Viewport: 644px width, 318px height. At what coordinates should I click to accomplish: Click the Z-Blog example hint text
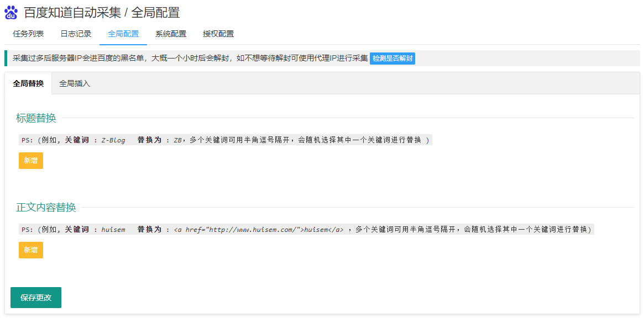[226, 140]
